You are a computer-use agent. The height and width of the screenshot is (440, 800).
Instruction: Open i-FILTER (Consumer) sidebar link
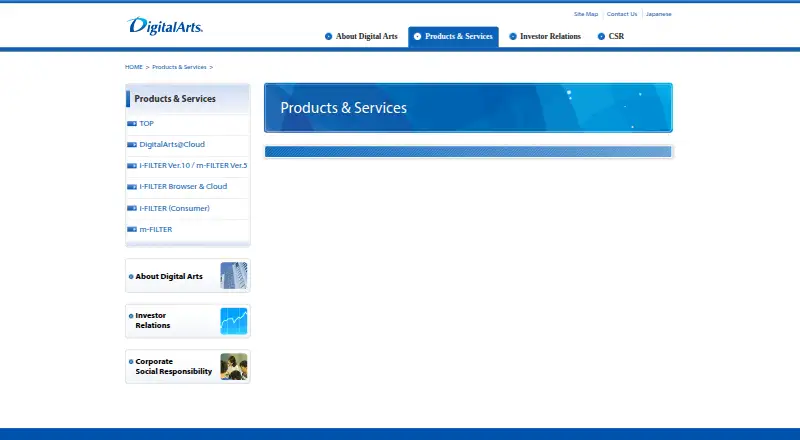tap(174, 208)
